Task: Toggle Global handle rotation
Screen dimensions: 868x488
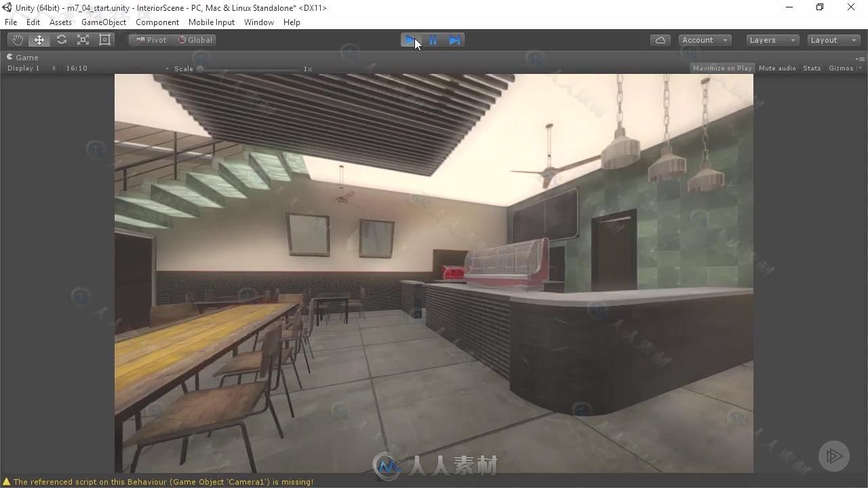Action: pyautogui.click(x=195, y=40)
